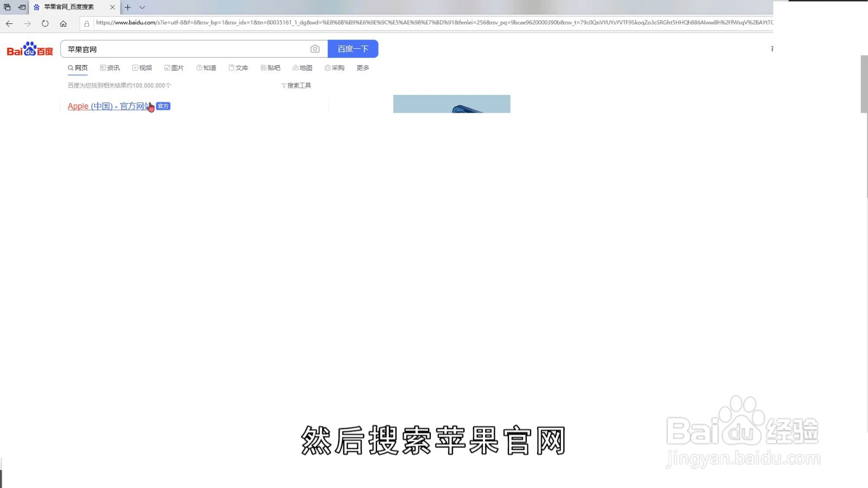Click the tabs-you've-set-aside icon
Viewport: 868px width, 488px height.
pyautogui.click(x=22, y=7)
